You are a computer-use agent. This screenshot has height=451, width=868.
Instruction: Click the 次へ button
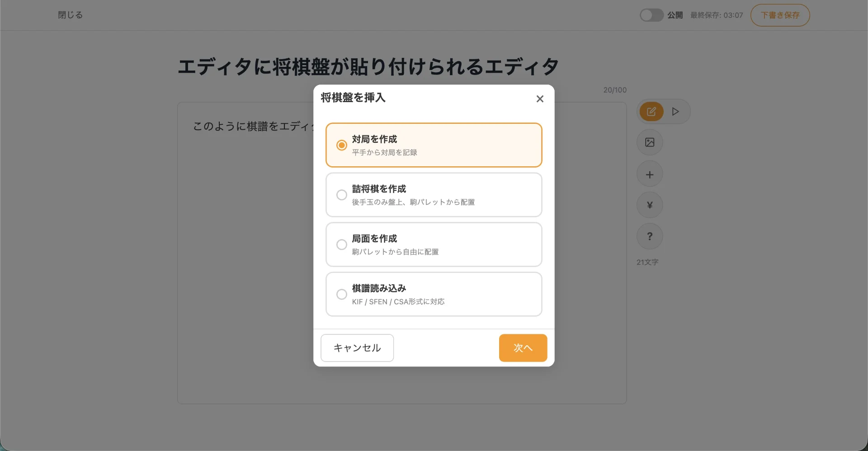point(523,348)
